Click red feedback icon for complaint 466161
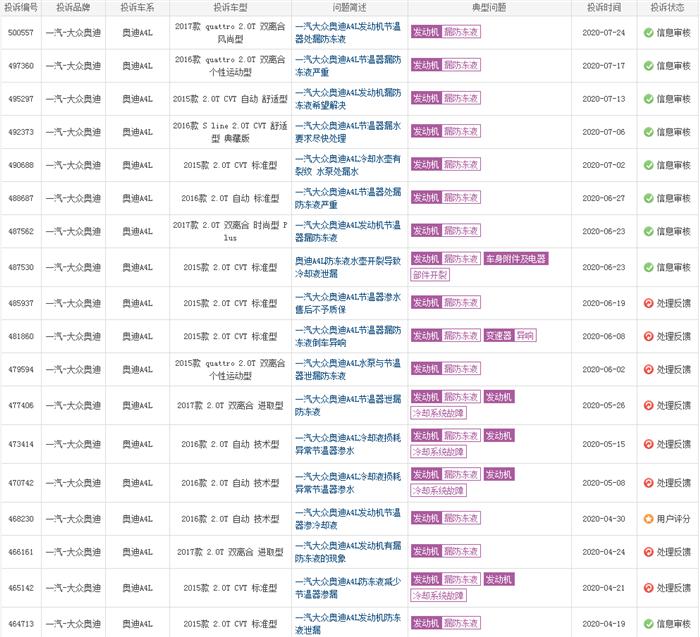Viewport: 700px width, 637px height. (x=648, y=552)
